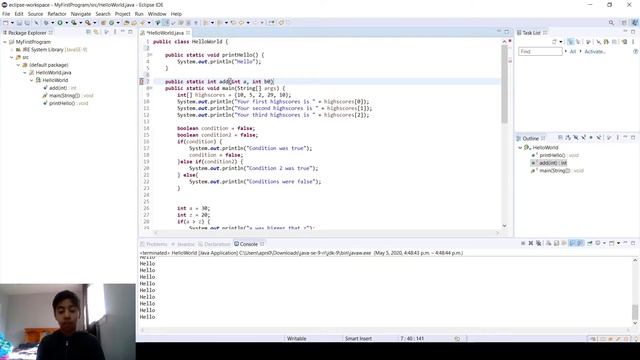Click Remove Launch X in Console toolbar
Screen dimensions: 640x360
(x=531, y=243)
